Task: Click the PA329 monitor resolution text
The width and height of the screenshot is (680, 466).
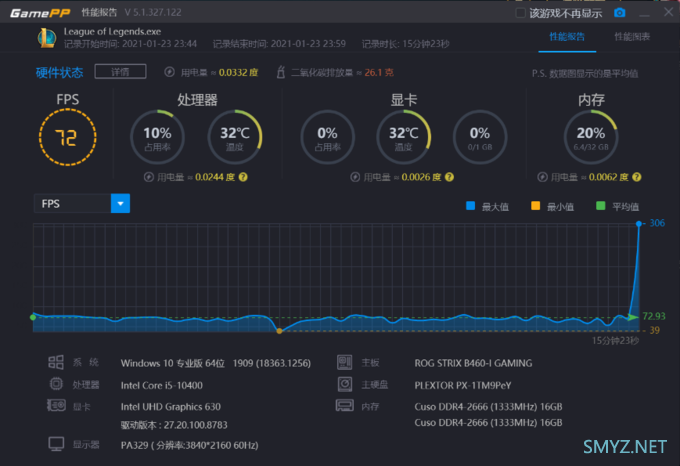Action: tap(190, 445)
